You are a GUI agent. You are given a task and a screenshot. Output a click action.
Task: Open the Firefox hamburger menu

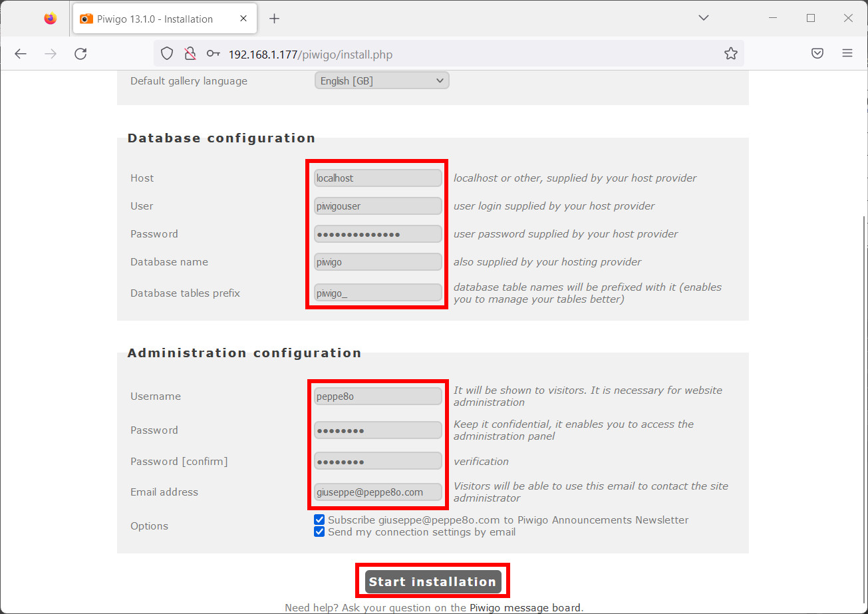(847, 54)
